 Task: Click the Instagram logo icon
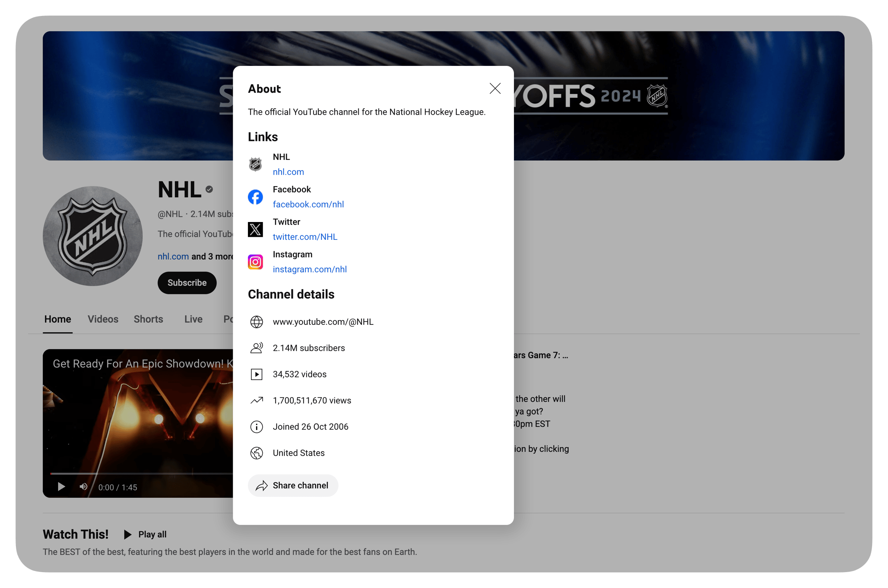255,262
